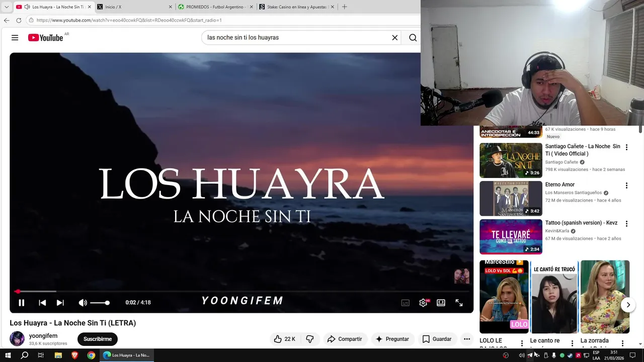The height and width of the screenshot is (362, 644).
Task: Switch to the Inicio / X tab
Action: (x=134, y=7)
